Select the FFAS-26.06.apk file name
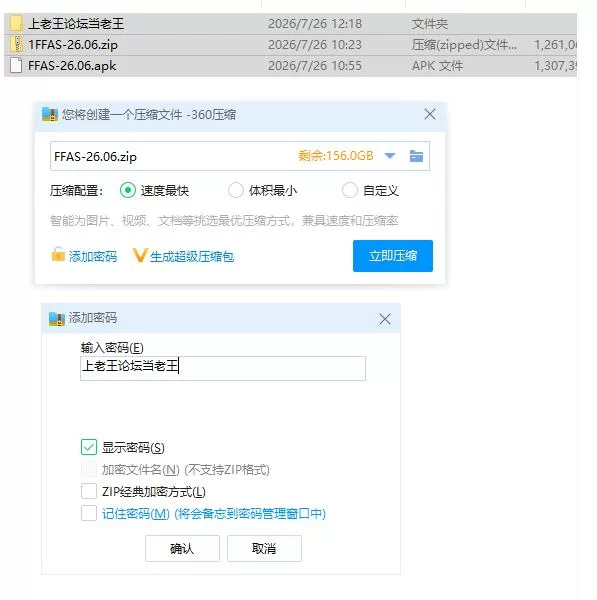 click(x=72, y=66)
